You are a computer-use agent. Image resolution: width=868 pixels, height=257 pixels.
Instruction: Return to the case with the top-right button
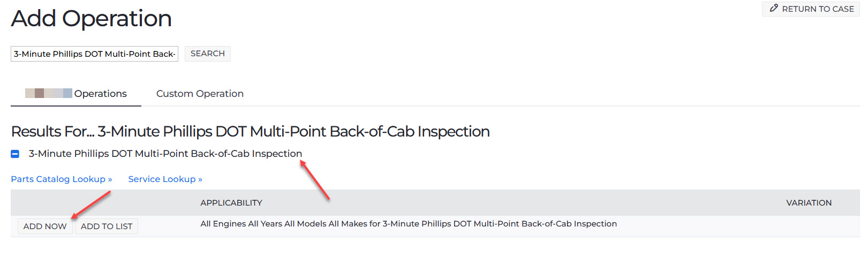pyautogui.click(x=811, y=9)
